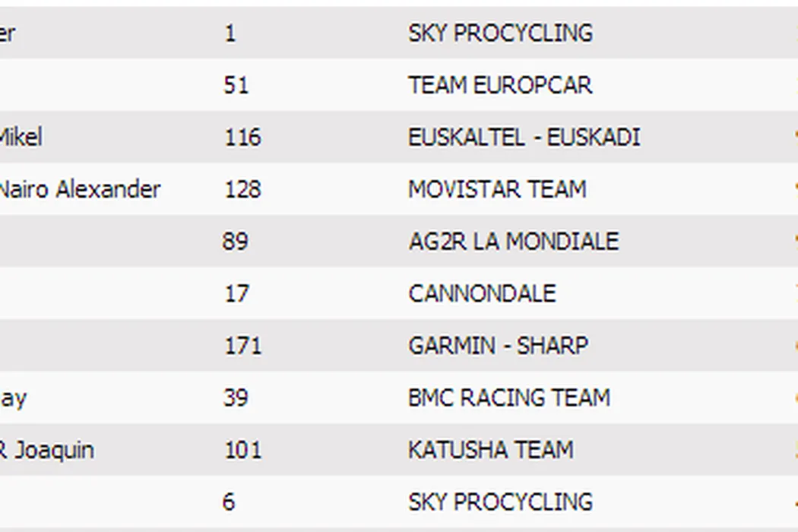Image resolution: width=798 pixels, height=532 pixels.
Task: Click the MOVISTAR TEAM cell
Action: pyautogui.click(x=497, y=189)
